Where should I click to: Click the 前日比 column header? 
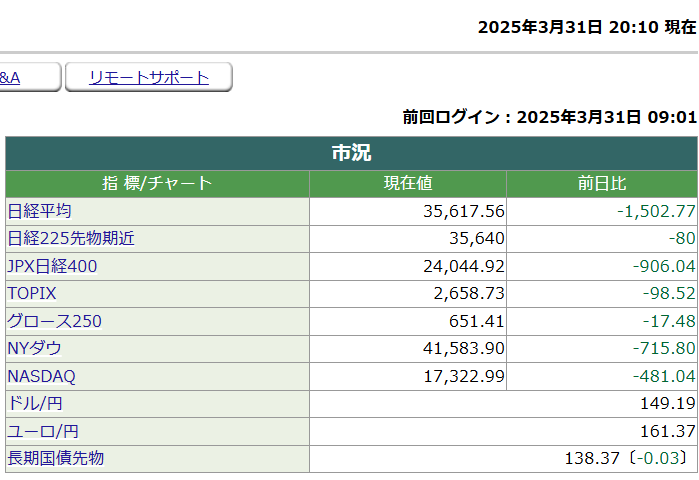[601, 184]
